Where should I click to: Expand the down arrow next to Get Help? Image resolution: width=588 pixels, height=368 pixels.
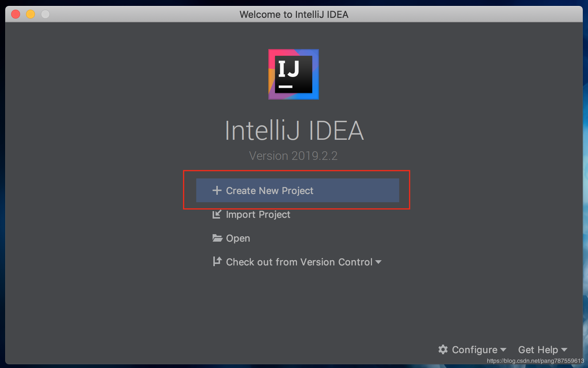point(564,350)
